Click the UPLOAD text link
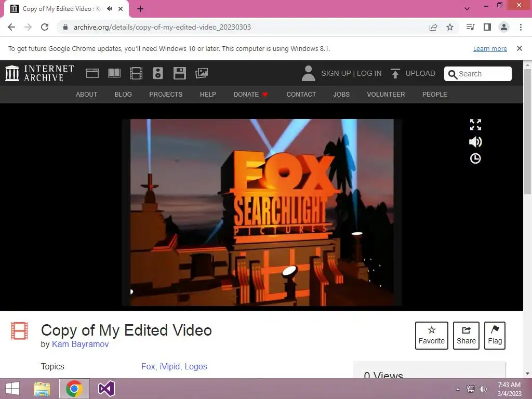The width and height of the screenshot is (532, 399). 420,74
